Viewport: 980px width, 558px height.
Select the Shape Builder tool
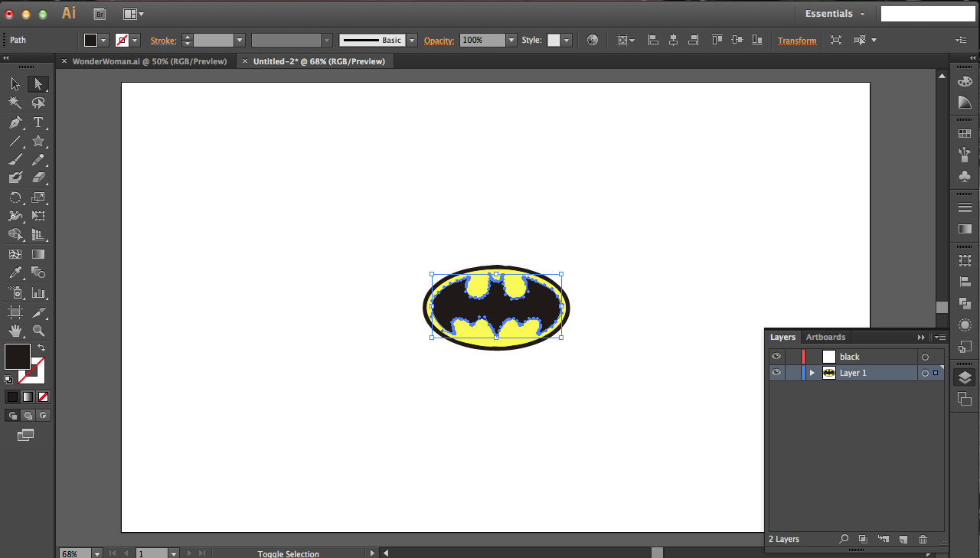[x=15, y=235]
